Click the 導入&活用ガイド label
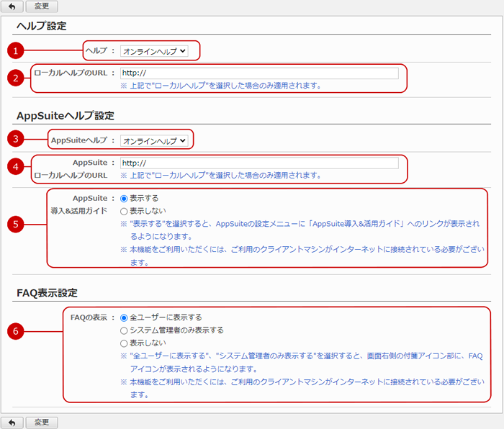The width and height of the screenshot is (504, 429). click(78, 211)
